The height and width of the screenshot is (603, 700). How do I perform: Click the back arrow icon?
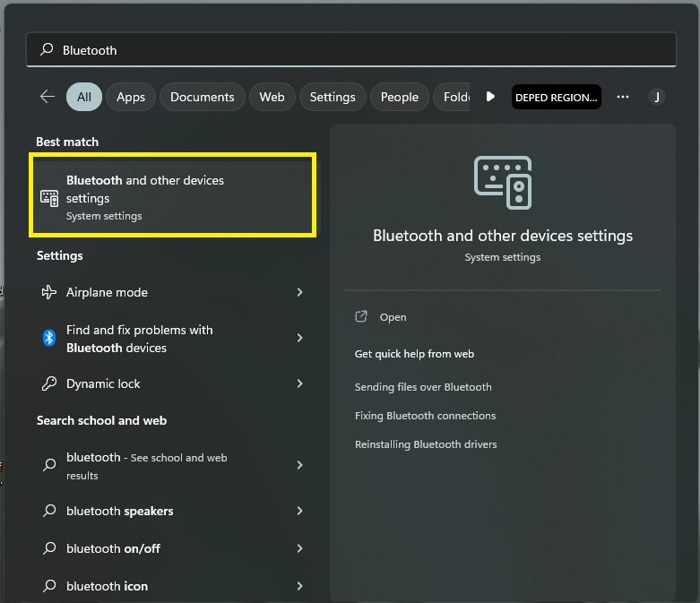click(x=48, y=97)
